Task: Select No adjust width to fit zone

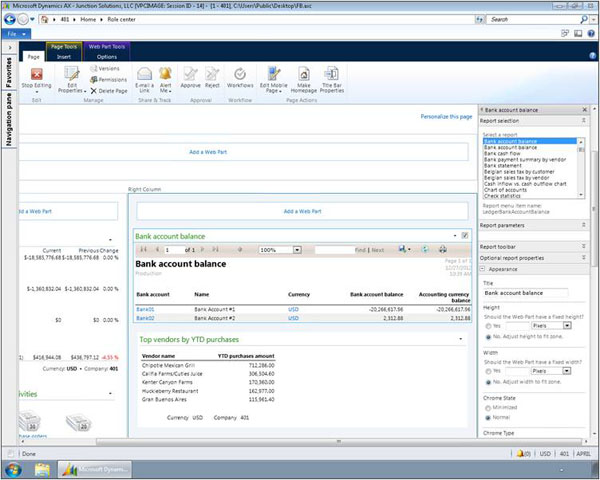Action: [488, 382]
